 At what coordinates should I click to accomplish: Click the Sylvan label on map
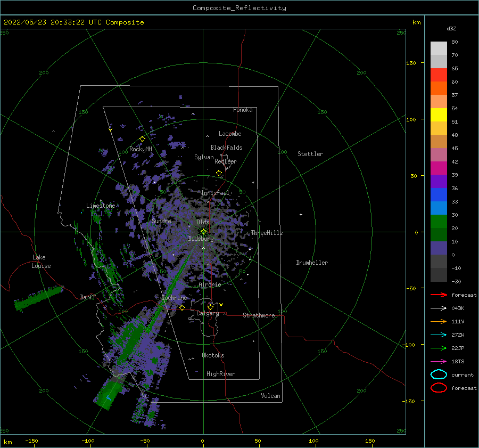point(204,157)
